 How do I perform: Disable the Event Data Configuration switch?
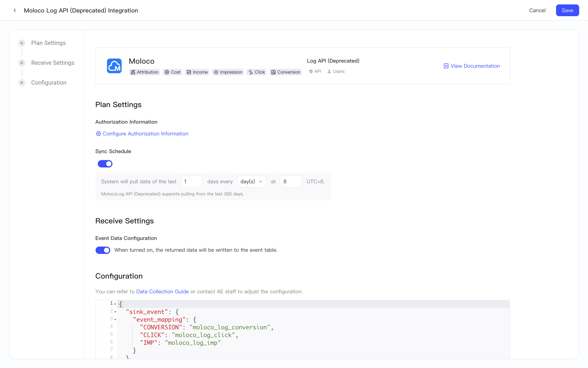[x=103, y=250]
